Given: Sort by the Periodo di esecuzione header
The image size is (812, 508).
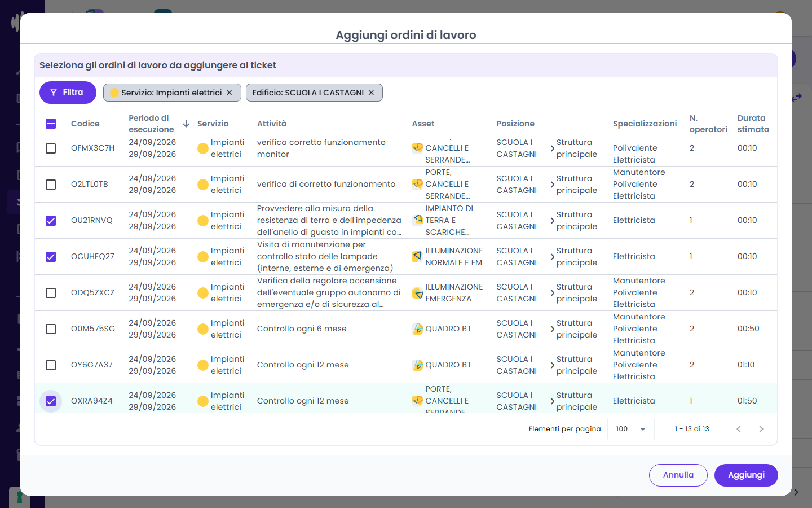Looking at the screenshot, I should pos(151,124).
